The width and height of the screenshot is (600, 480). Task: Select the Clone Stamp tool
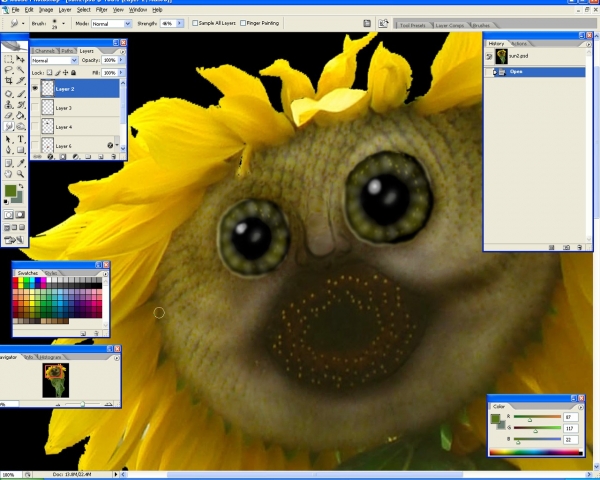tap(8, 104)
